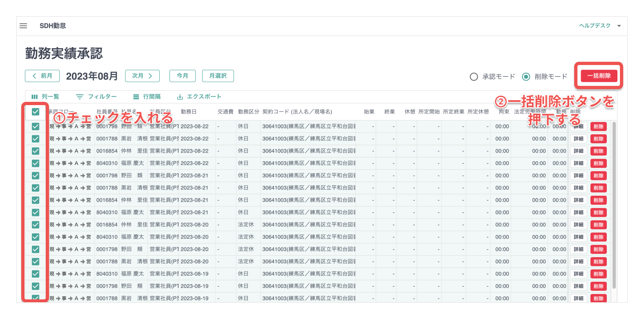
Task: Open 詳細 for the second row
Action: [x=578, y=139]
